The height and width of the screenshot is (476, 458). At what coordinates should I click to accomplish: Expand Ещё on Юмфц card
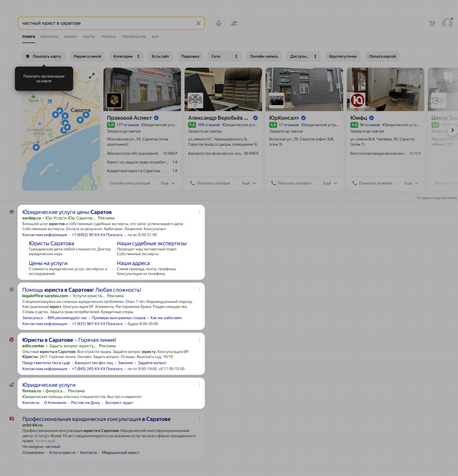click(x=412, y=183)
